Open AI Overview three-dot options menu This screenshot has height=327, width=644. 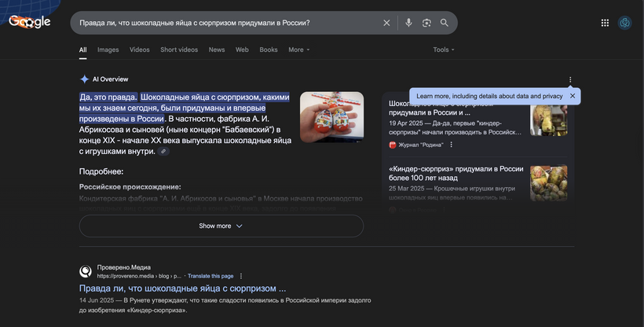(x=570, y=79)
